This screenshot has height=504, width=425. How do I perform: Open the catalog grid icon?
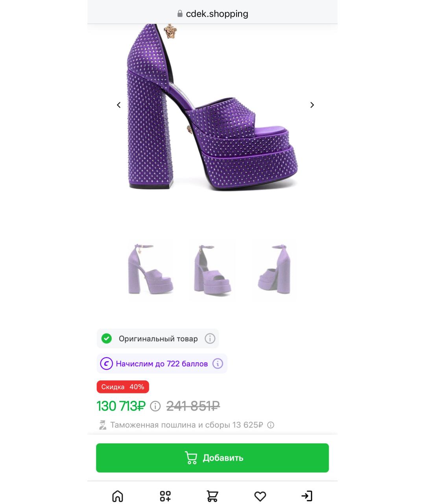165,496
